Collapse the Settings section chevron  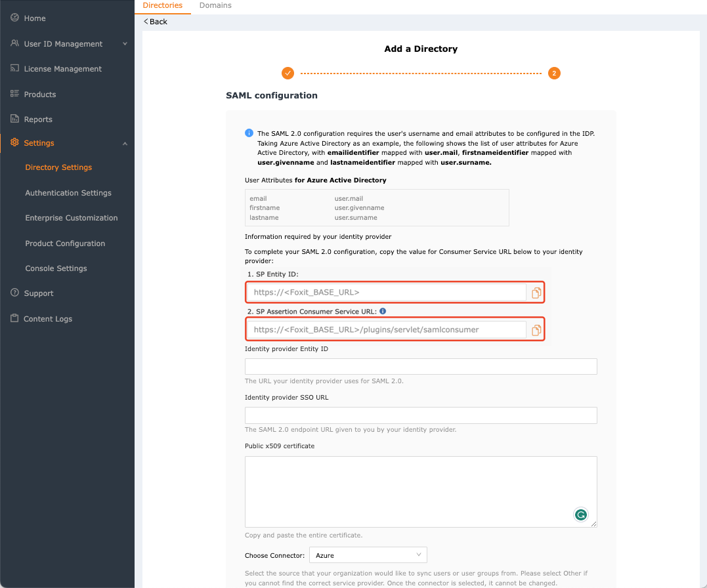124,142
